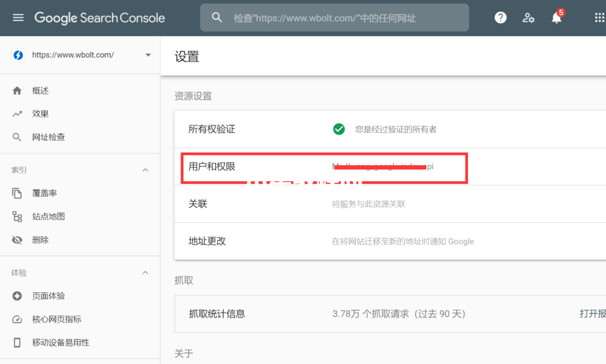Open the property selector dropdown arrow
This screenshot has width=606, height=364.
click(x=148, y=55)
